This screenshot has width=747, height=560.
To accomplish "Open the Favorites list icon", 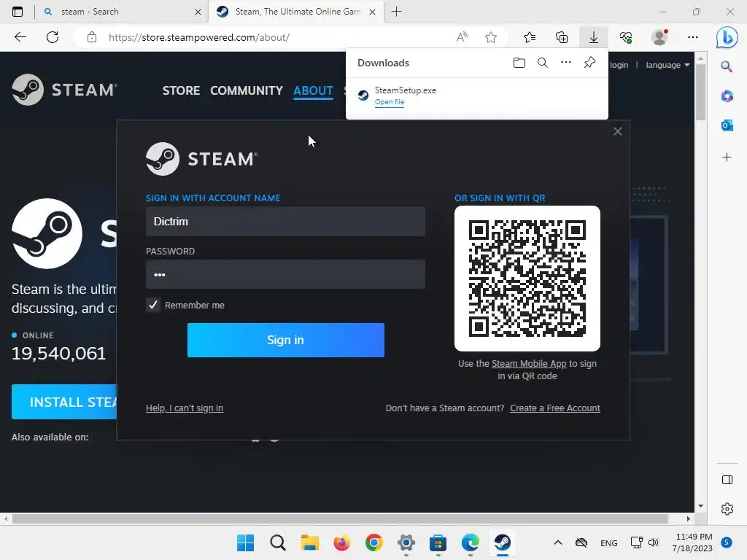I will [530, 37].
